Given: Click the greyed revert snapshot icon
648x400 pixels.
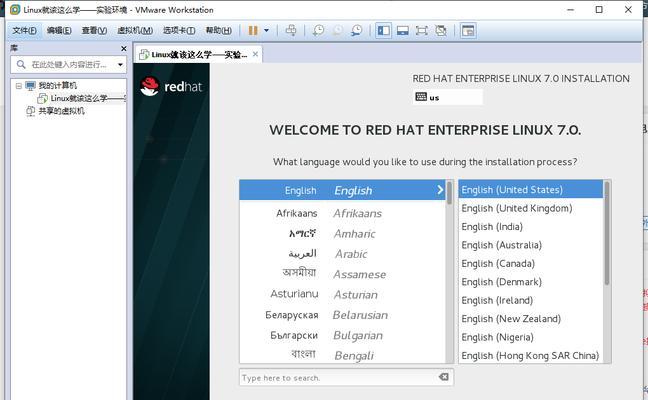Looking at the screenshot, I should point(338,31).
